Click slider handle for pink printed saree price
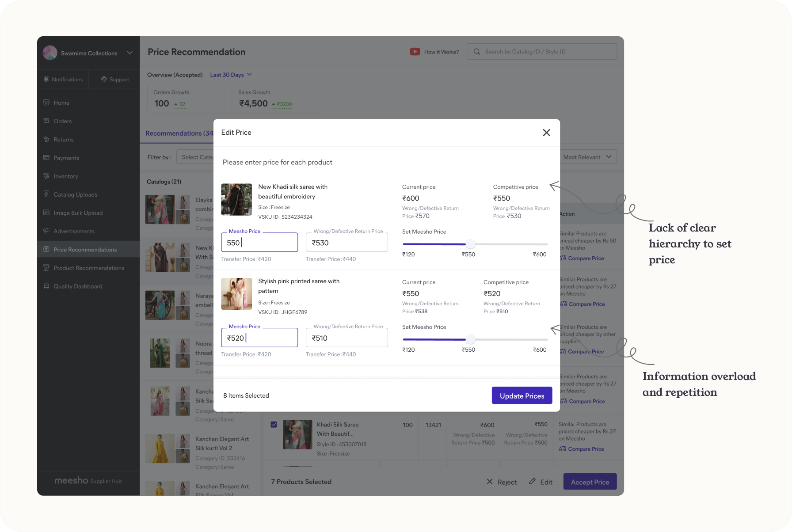This screenshot has width=792, height=532. pyautogui.click(x=471, y=340)
